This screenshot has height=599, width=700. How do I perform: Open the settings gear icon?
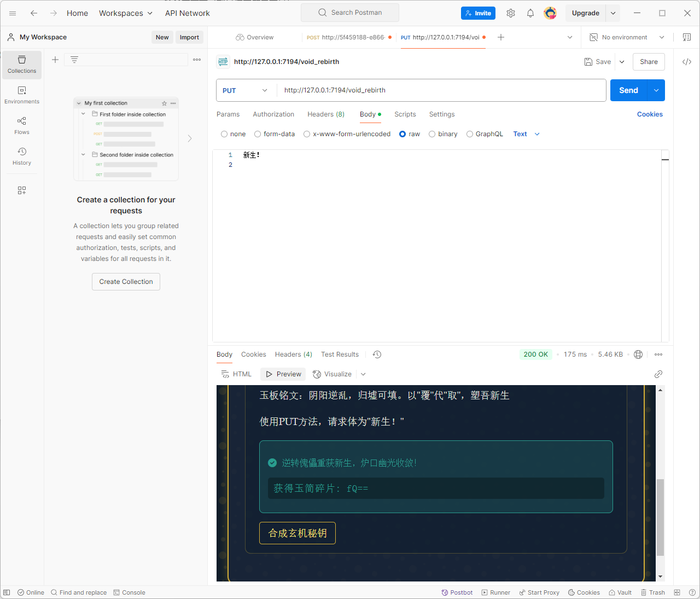point(510,13)
